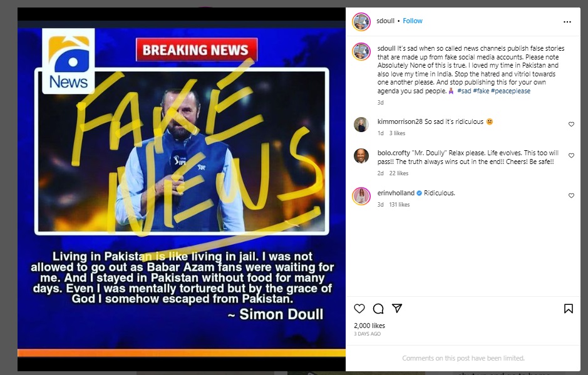The image size is (588, 375).
Task: Open the #fake hashtag
Action: click(x=481, y=91)
